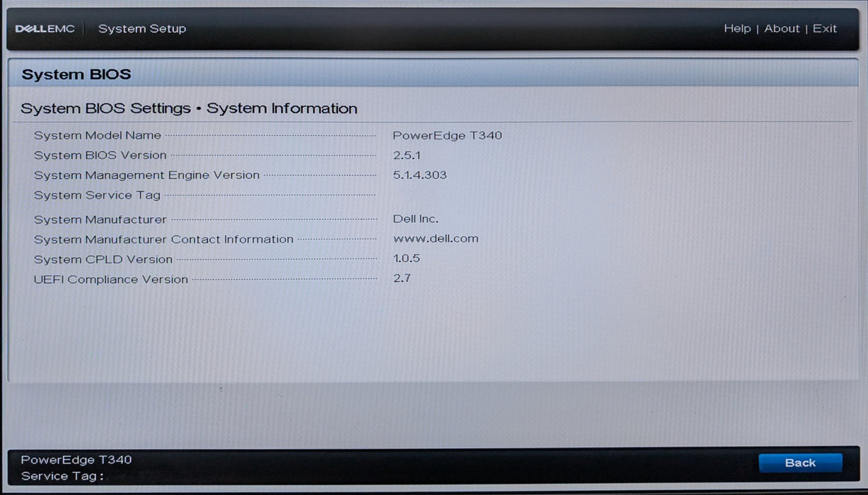This screenshot has height=495, width=868.
Task: Select the System BIOS Version label
Action: coord(100,156)
